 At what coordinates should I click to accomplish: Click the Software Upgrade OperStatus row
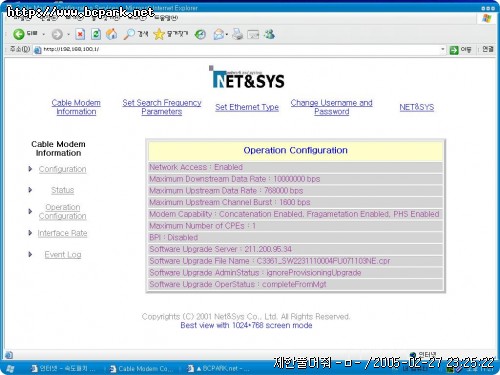(296, 284)
